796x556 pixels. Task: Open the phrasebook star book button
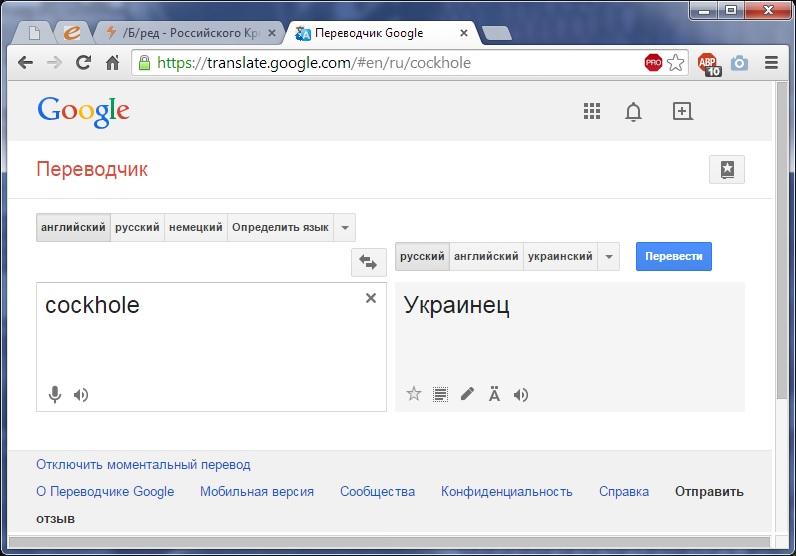pyautogui.click(x=726, y=169)
